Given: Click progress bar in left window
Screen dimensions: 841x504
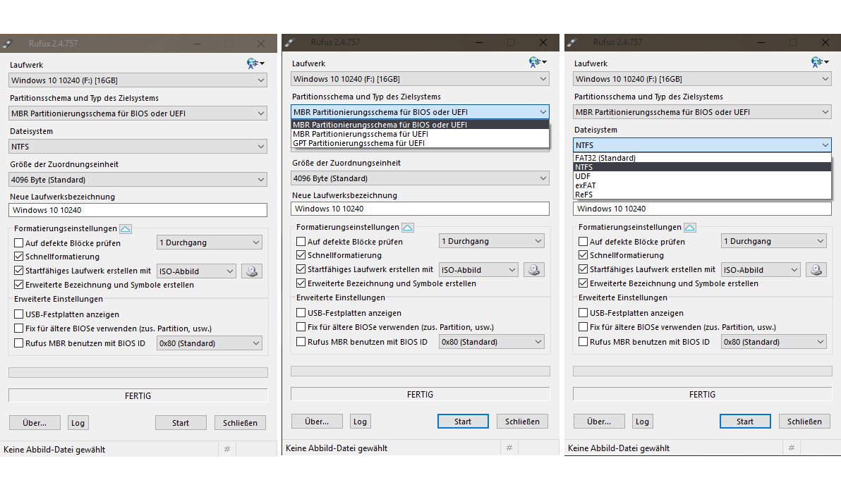Looking at the screenshot, I should tap(138, 372).
